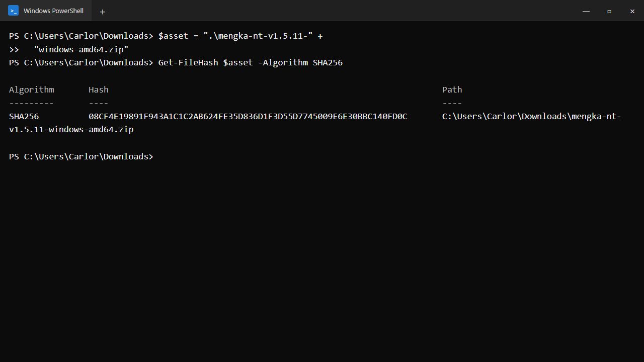Click the Hash column header

click(99, 89)
